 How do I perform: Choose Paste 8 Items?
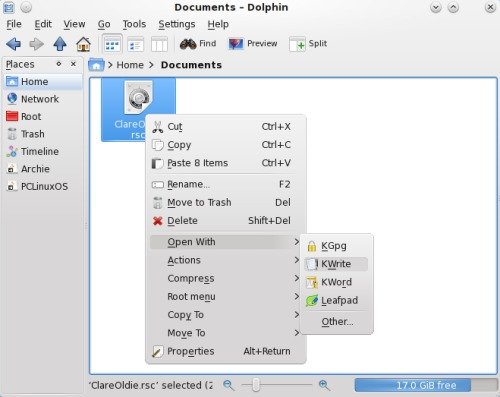[x=226, y=163]
